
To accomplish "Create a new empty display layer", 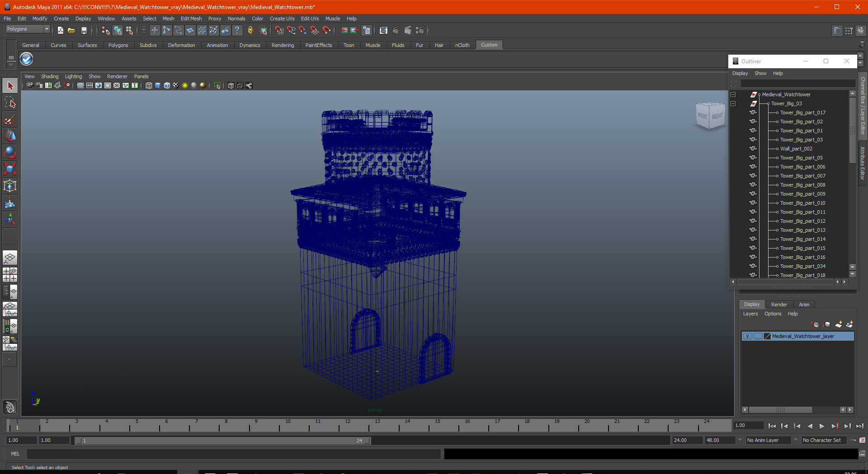I will click(839, 324).
